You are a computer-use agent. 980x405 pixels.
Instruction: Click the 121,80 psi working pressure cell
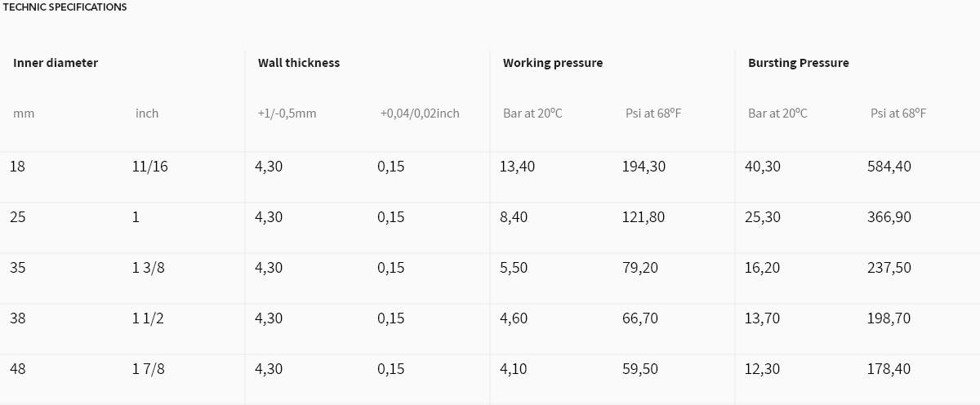tap(644, 217)
